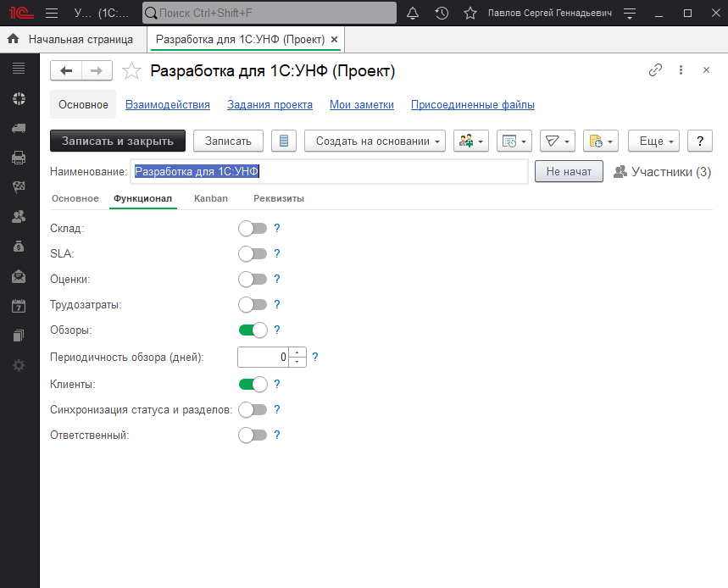Enable the Ответственный switch
The height and width of the screenshot is (588, 728).
coord(253,435)
